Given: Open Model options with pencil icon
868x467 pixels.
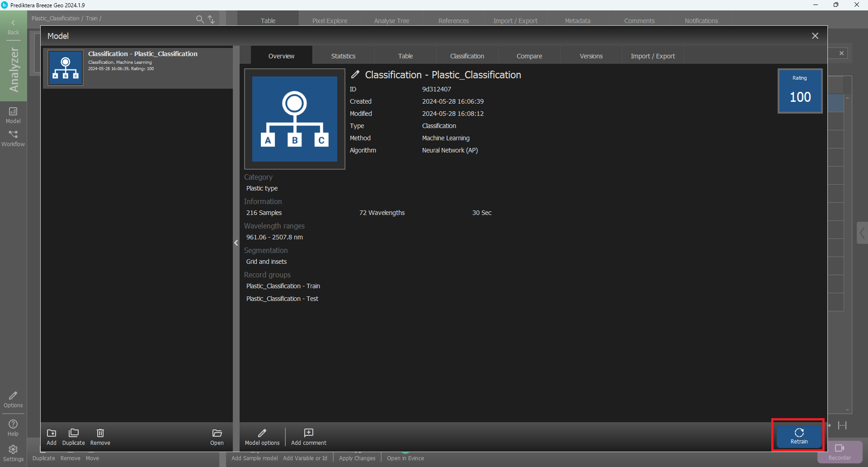Looking at the screenshot, I should click(x=262, y=437).
